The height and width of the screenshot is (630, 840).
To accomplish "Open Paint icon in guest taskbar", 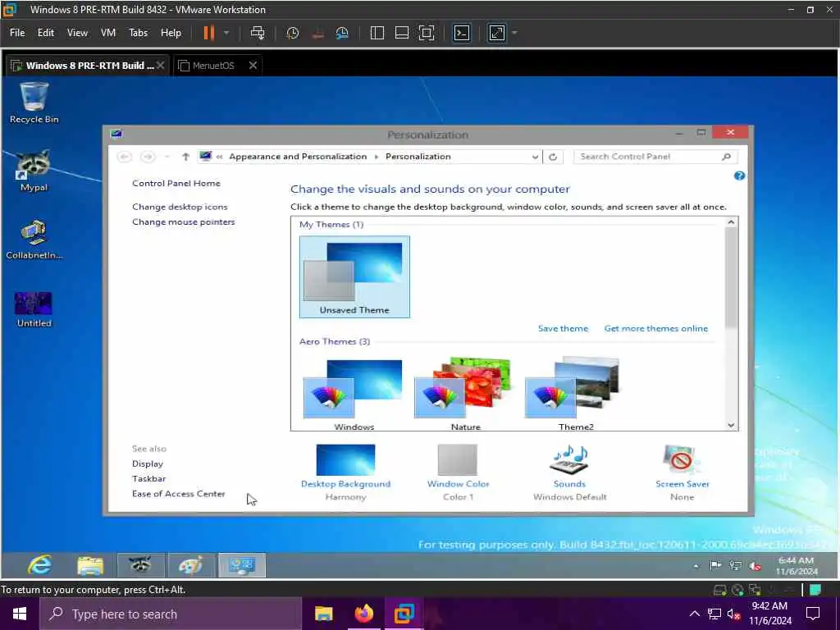I will tap(190, 565).
